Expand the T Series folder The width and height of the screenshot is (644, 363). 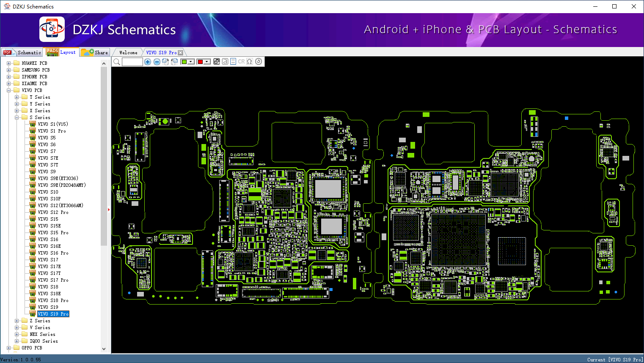click(x=17, y=97)
